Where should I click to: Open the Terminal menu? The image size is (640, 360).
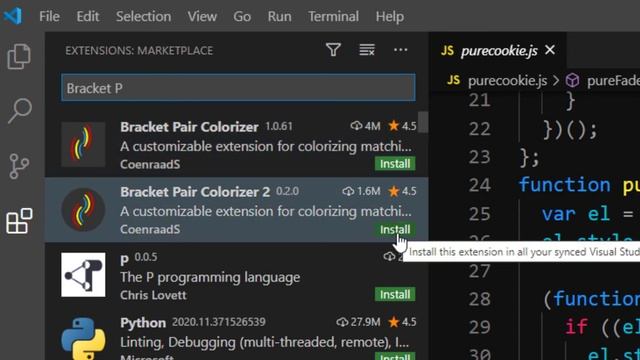(x=333, y=16)
